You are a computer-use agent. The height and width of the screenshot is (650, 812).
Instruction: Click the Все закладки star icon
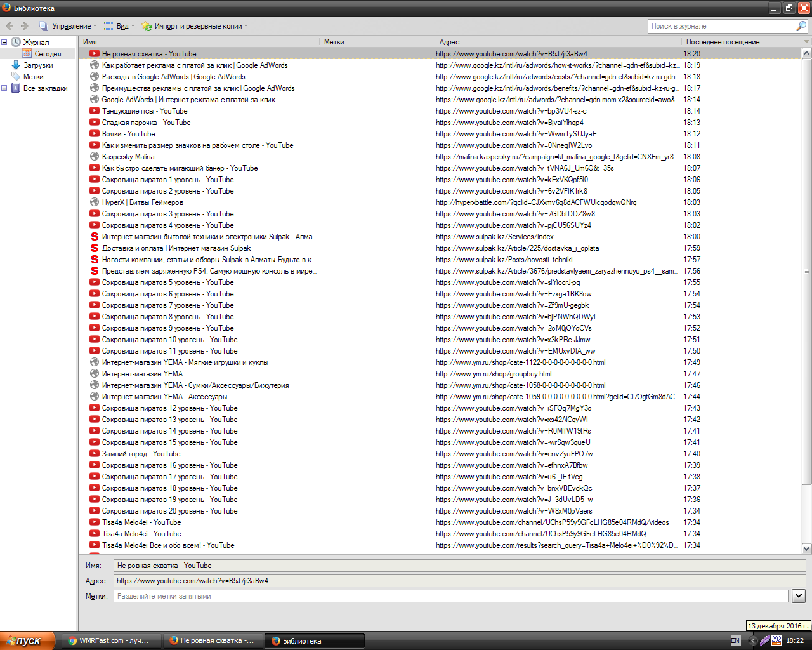(x=16, y=88)
